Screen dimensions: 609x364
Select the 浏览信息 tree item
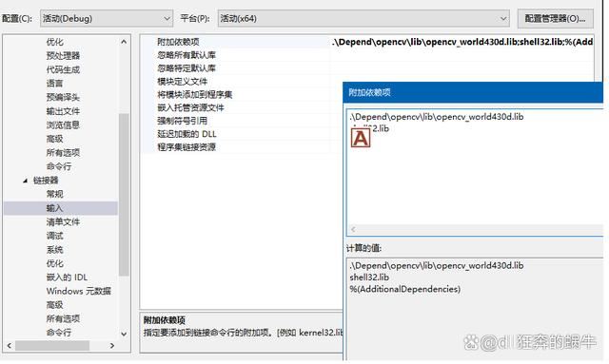(x=63, y=125)
